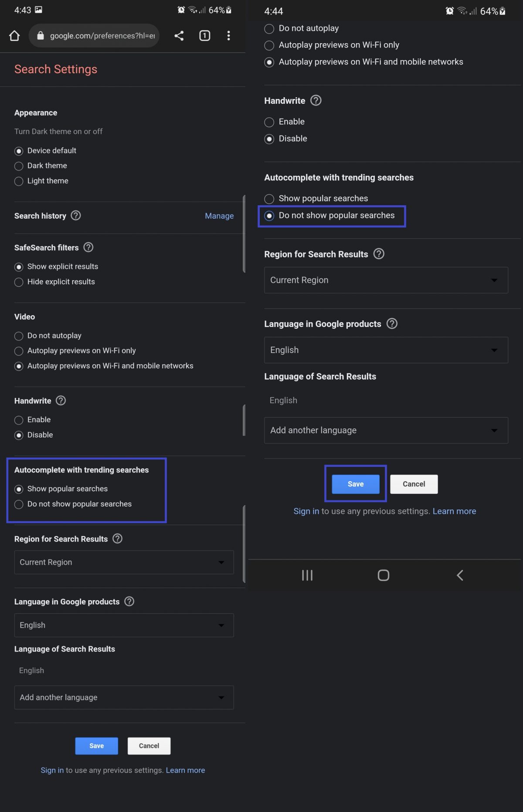Tap the lock icon in address bar

click(41, 36)
